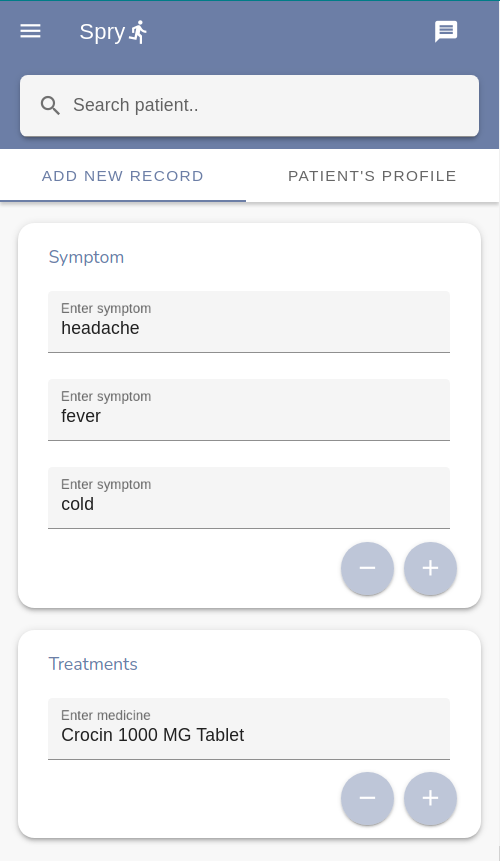Open the chat messages icon
Screen dimensions: 500x861
pos(446,32)
